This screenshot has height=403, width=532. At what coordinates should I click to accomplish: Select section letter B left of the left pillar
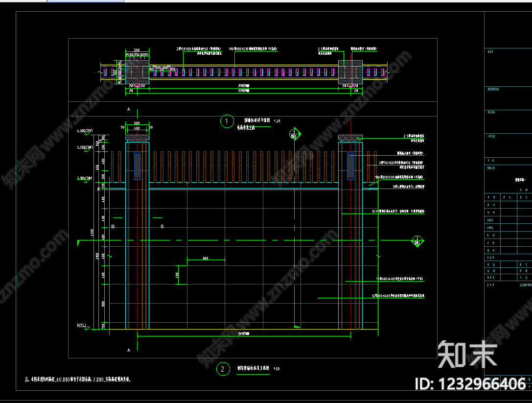tap(114, 226)
